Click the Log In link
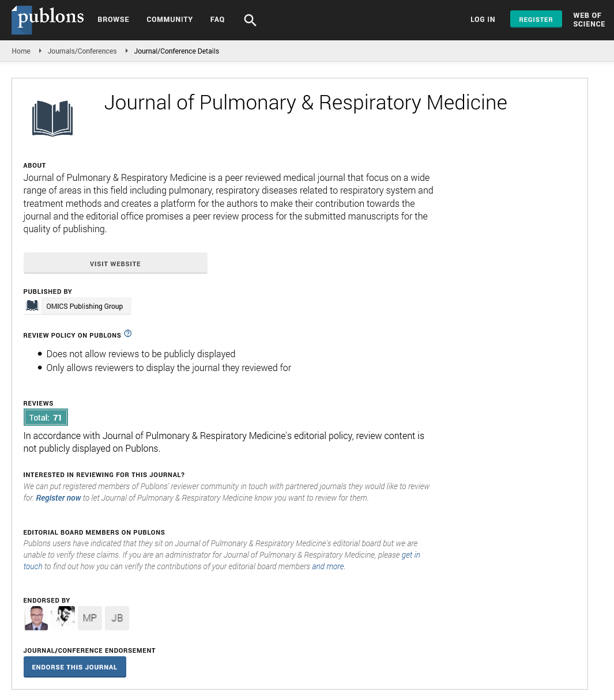Image resolution: width=614 pixels, height=700 pixels. coord(483,20)
